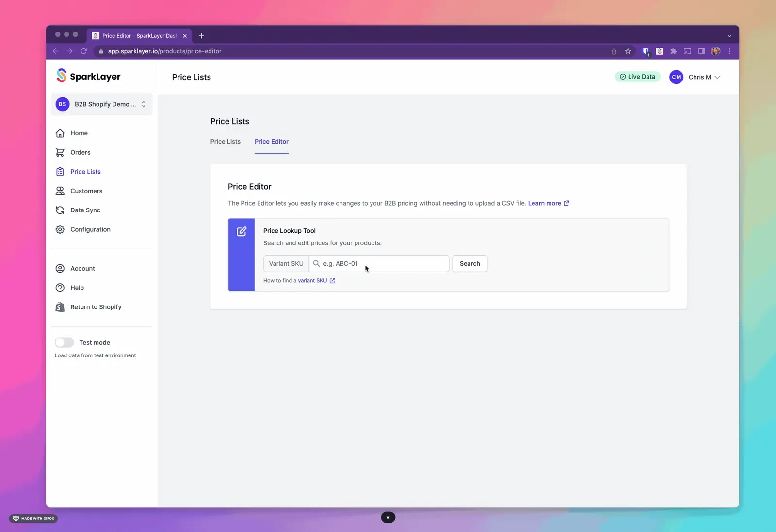Open the Home sidebar item
Screen dimensions: 776x532
point(79,133)
